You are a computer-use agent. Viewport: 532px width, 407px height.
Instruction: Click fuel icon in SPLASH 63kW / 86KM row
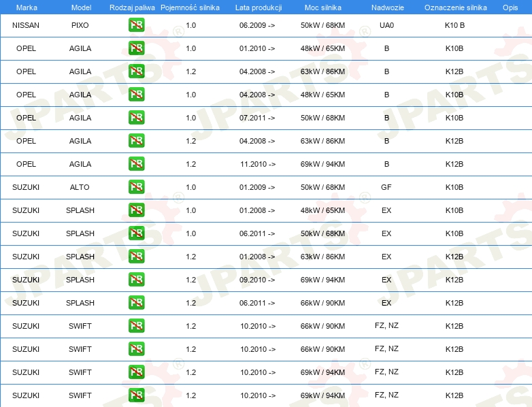[136, 257]
